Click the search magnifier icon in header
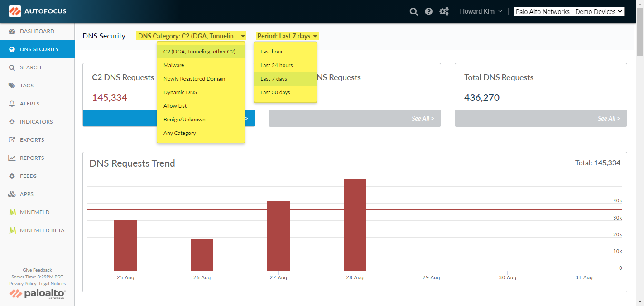Image resolution: width=644 pixels, height=306 pixels. (413, 12)
